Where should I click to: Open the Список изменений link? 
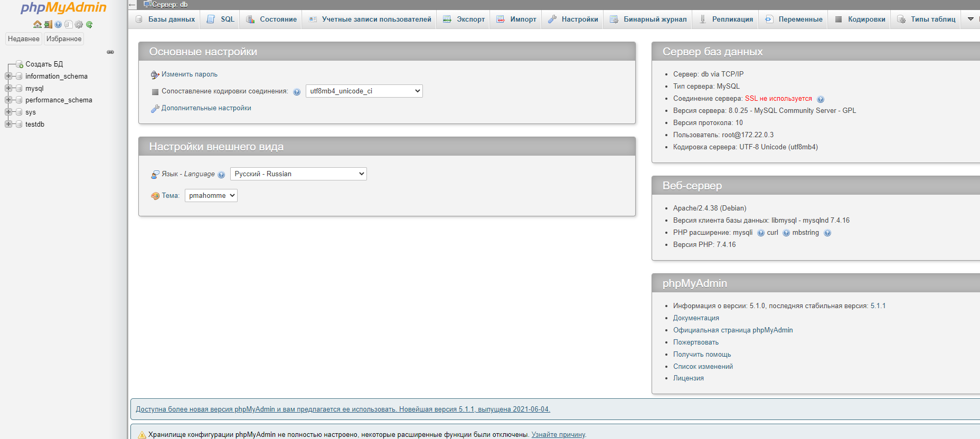pyautogui.click(x=703, y=366)
